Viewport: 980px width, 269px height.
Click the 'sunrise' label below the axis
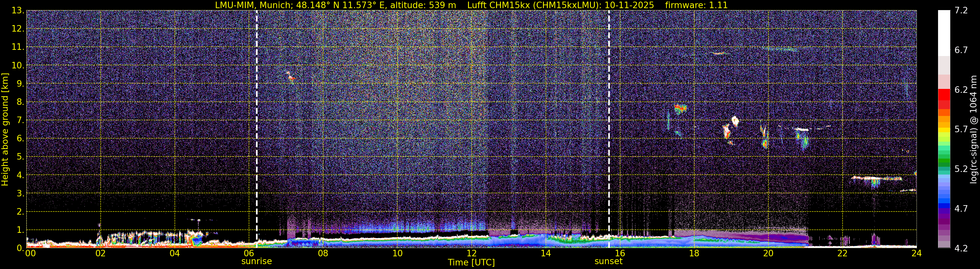(256, 262)
